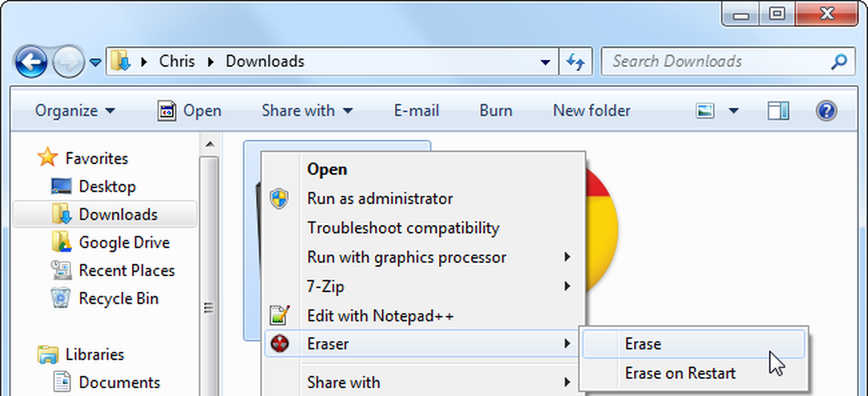Click the Recent Places icon in sidebar

coord(61,270)
